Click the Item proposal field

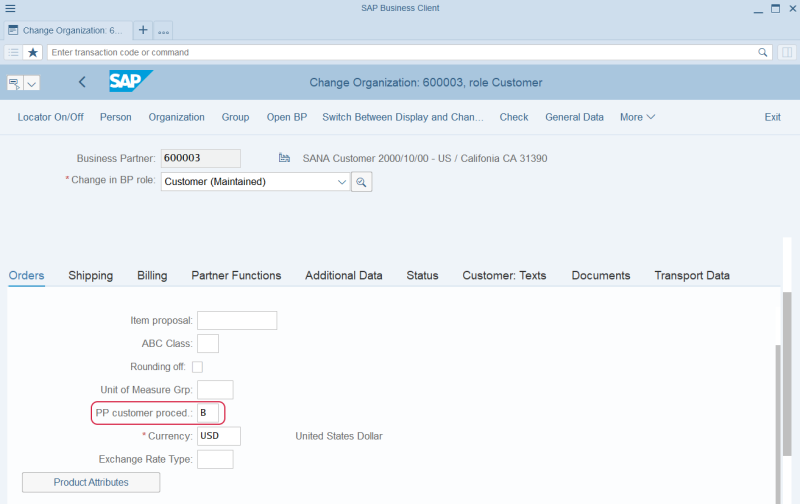pos(237,320)
